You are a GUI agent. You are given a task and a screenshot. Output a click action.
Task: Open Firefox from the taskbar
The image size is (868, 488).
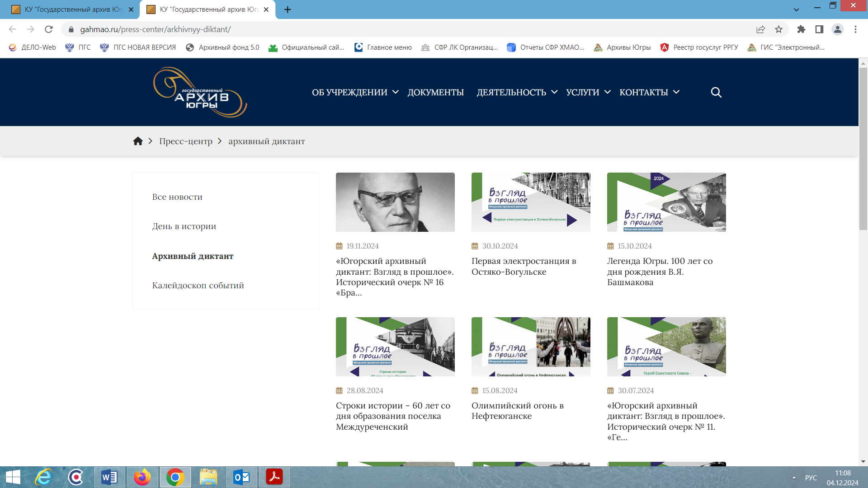[142, 477]
